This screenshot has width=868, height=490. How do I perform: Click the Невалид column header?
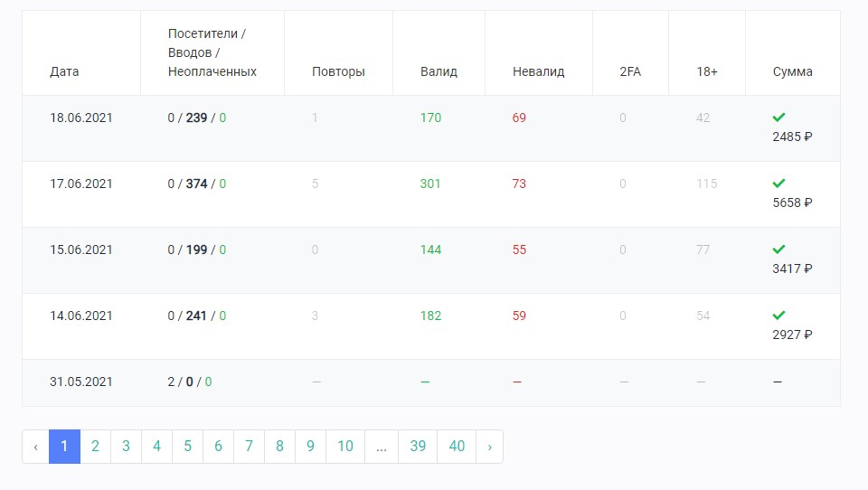pos(538,72)
